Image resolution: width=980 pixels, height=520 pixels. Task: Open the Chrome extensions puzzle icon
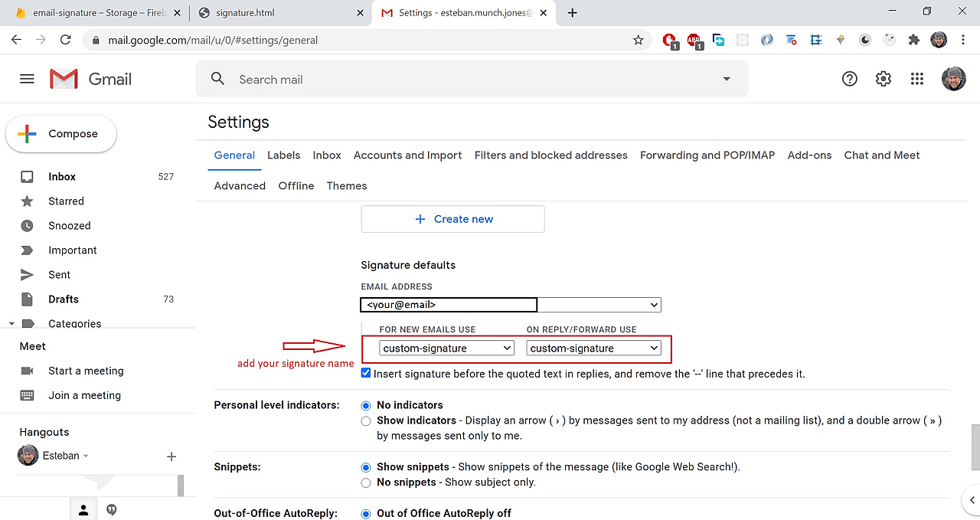coord(913,40)
